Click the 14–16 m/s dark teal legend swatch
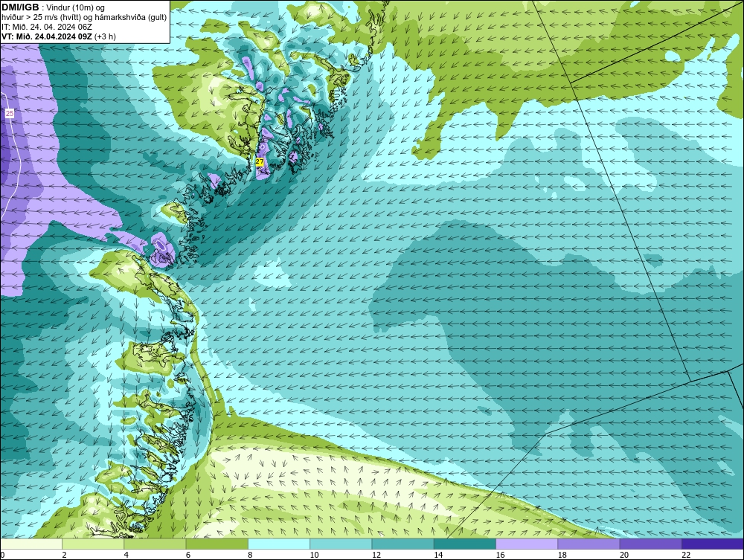Viewport: 744px width, 560px height. pyautogui.click(x=464, y=544)
